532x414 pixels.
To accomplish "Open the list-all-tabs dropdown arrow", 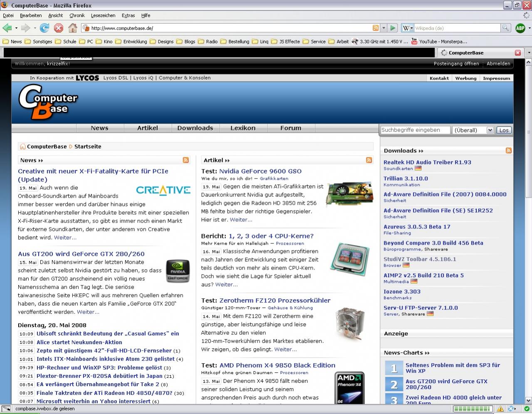I will [529, 53].
